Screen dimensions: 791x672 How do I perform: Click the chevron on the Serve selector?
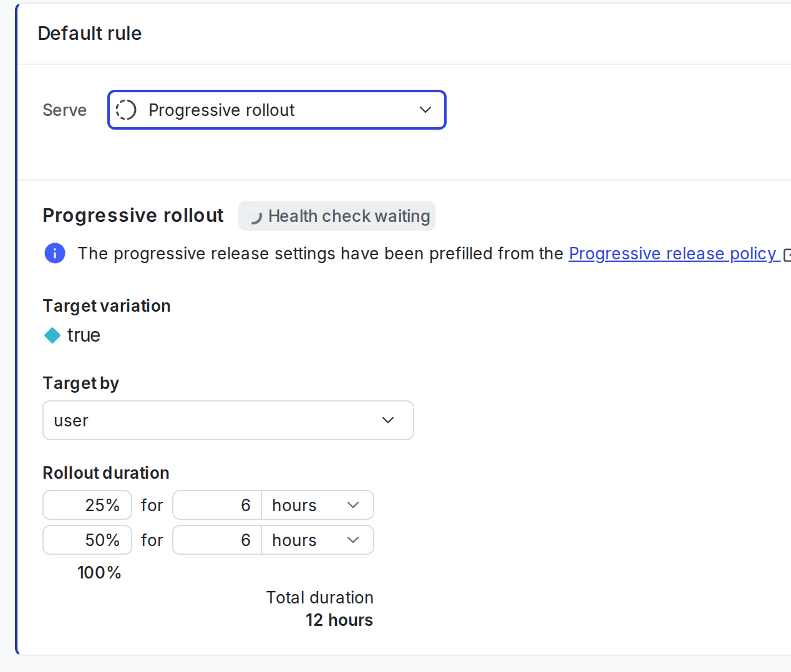coord(425,109)
